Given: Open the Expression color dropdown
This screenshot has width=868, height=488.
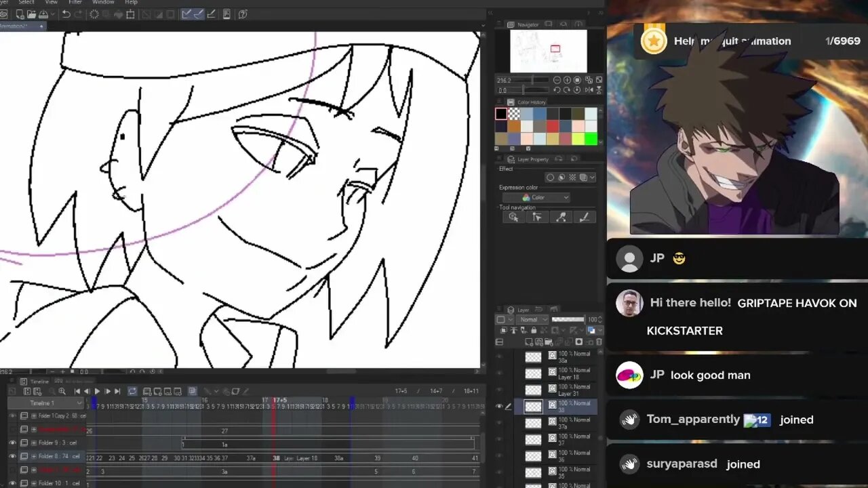Looking at the screenshot, I should [536, 197].
